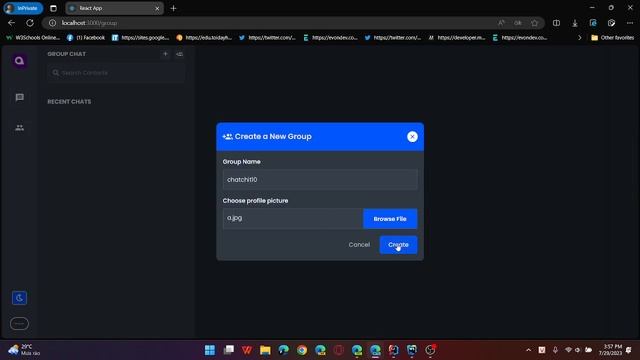Select the React App tab
The height and width of the screenshot is (360, 640).
(x=114, y=8)
